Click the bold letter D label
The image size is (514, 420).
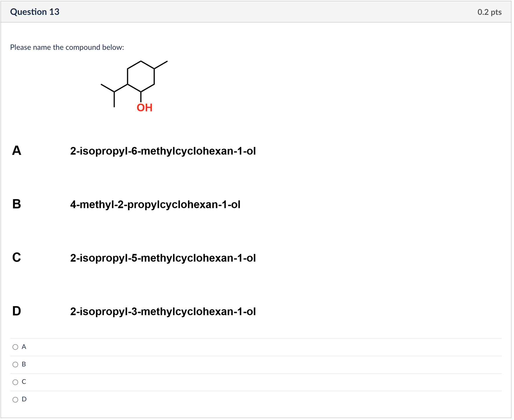pos(17,311)
